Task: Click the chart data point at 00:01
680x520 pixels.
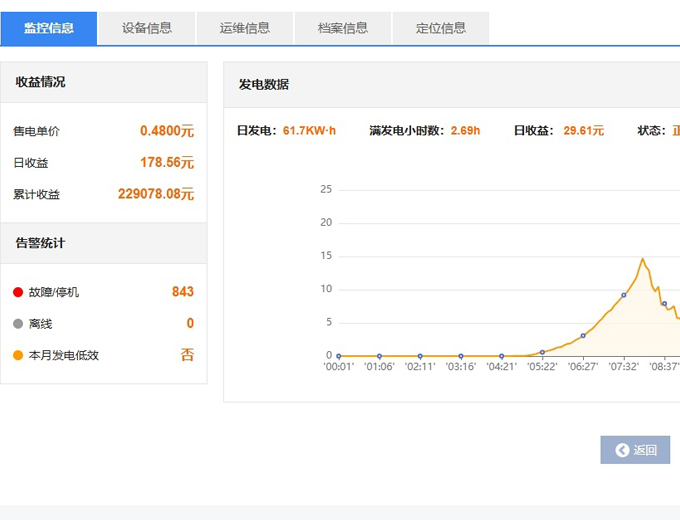Action: click(339, 356)
